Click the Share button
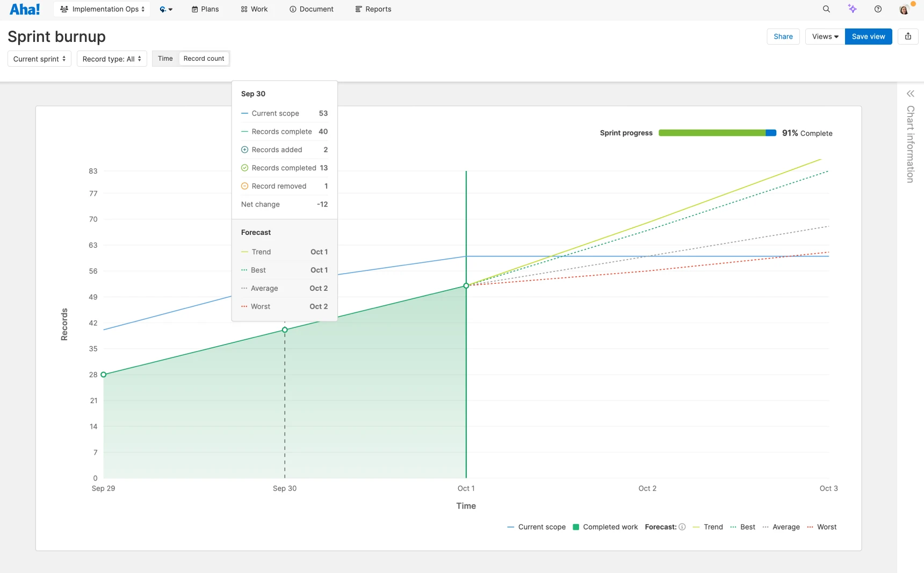The height and width of the screenshot is (573, 924). (x=783, y=36)
